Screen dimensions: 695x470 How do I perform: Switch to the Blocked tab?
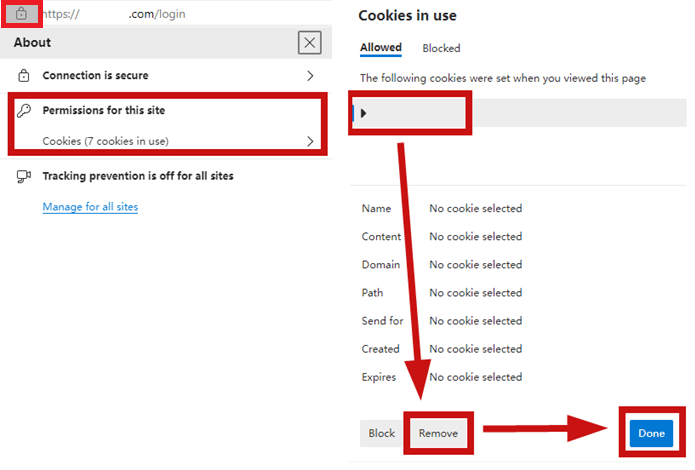tap(441, 48)
